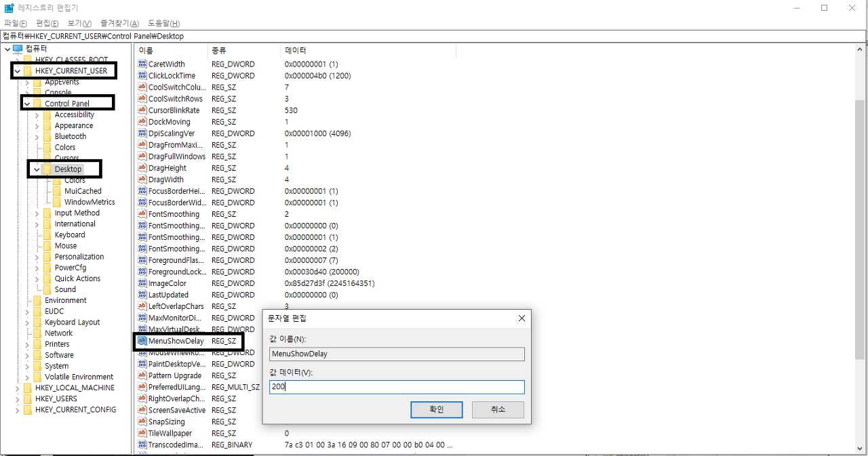Select the DragHeight value icon
The image size is (868, 456).
142,167
